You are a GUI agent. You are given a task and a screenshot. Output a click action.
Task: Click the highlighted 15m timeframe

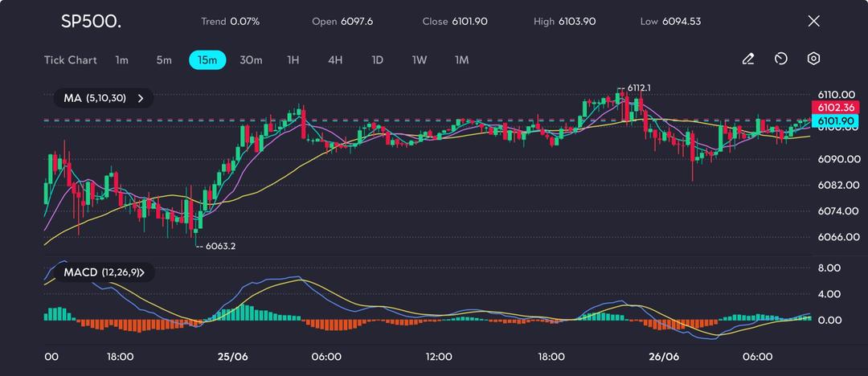[207, 60]
